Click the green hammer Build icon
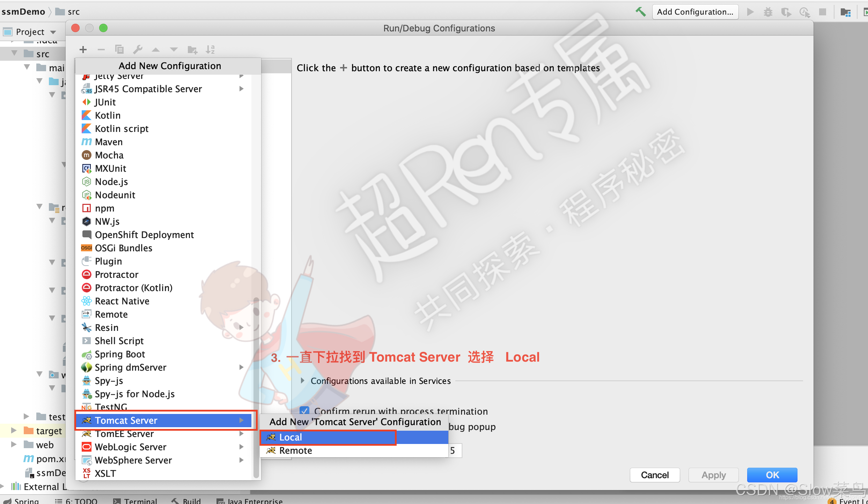Image resolution: width=868 pixels, height=504 pixels. (x=640, y=12)
